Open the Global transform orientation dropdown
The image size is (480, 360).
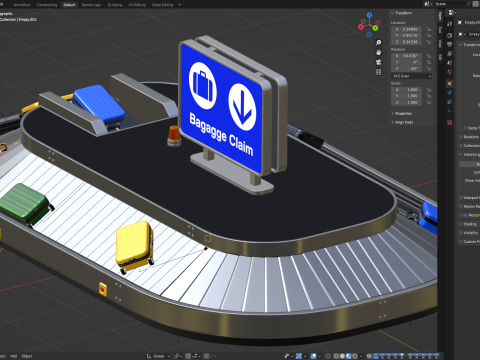158,356
